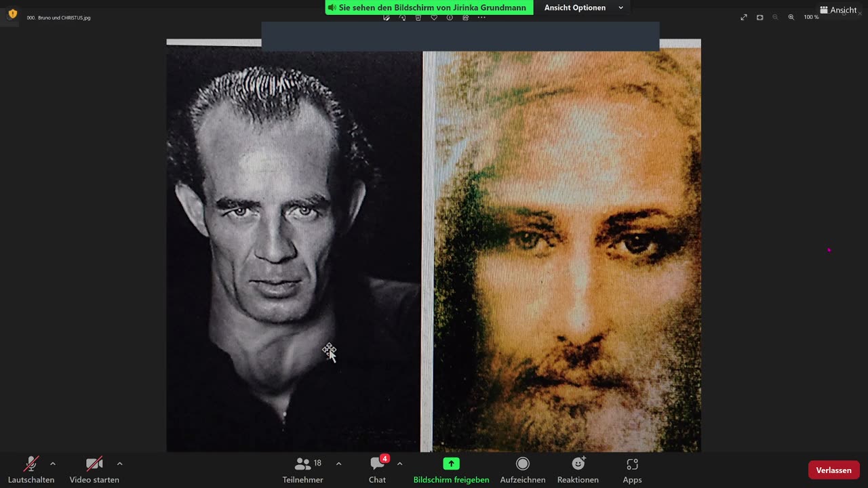Click Bildschirm freigeben share screen icon

coord(451,464)
